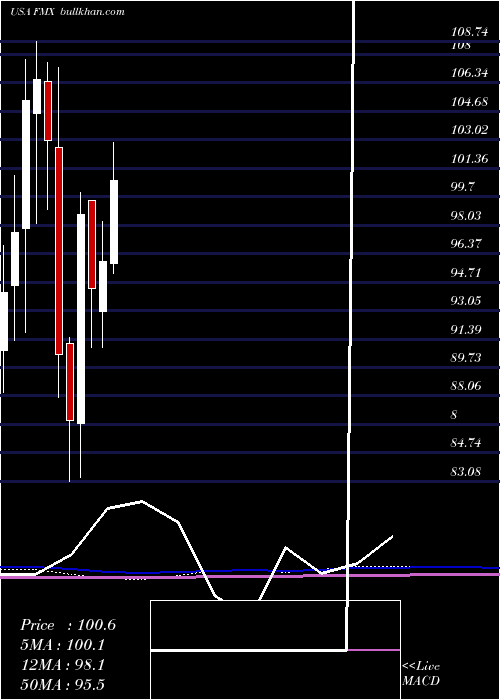This screenshot has height=700, width=500.
Task: Select the 89.73 price axis label
Action: click(467, 358)
